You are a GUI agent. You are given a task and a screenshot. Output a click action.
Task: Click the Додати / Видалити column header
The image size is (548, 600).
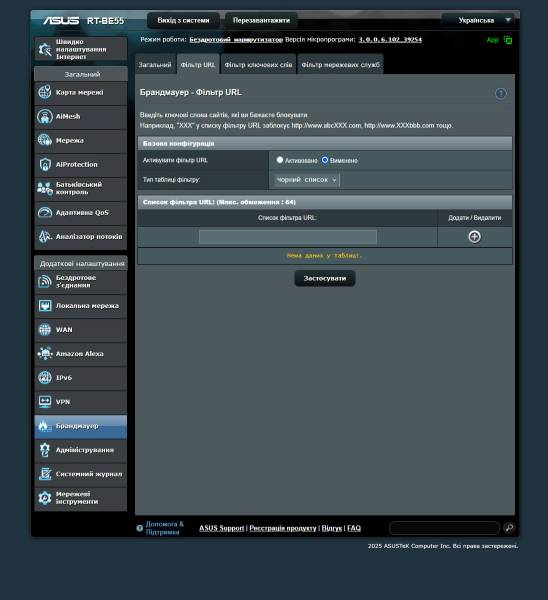[475, 218]
